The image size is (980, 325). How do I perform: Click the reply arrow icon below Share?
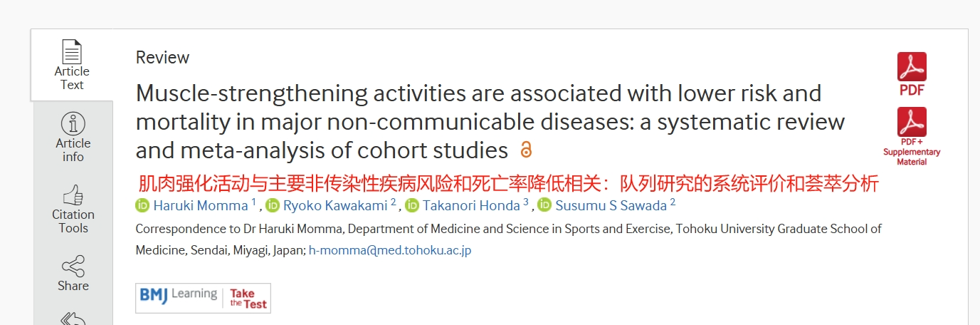point(73,319)
